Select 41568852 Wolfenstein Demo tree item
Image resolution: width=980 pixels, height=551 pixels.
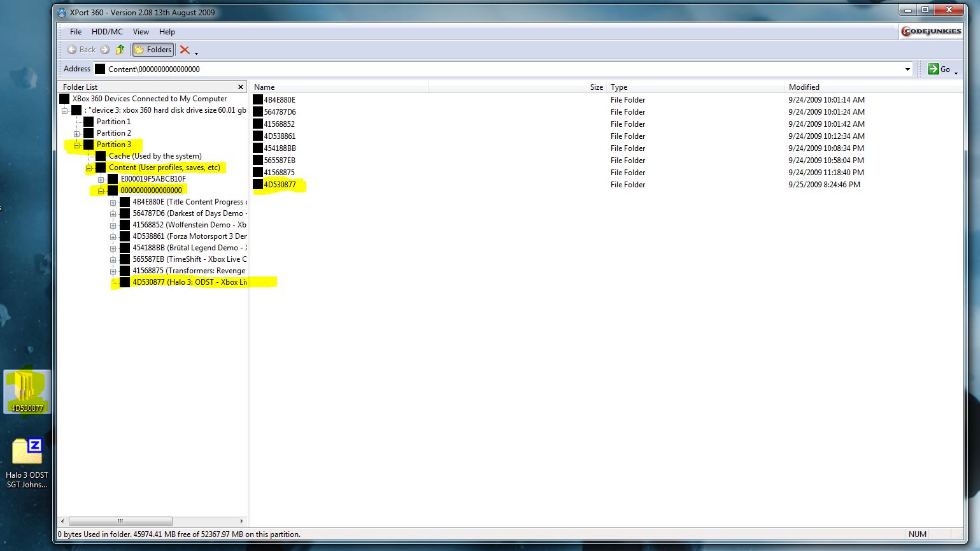[189, 225]
